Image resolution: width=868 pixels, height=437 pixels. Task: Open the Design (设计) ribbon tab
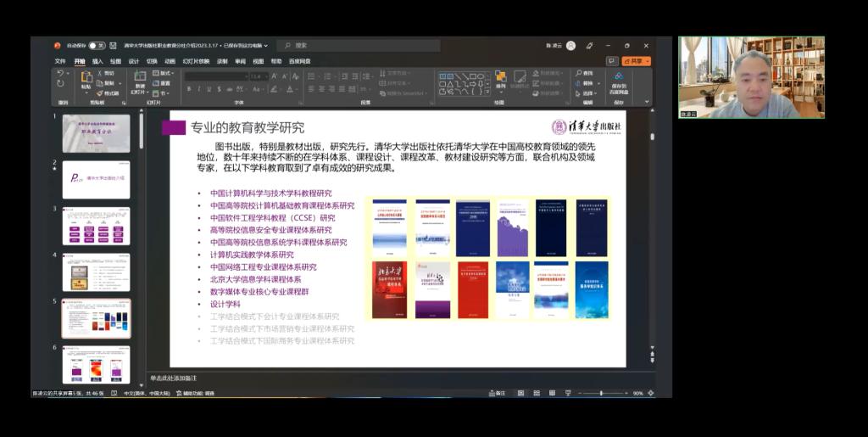(134, 61)
